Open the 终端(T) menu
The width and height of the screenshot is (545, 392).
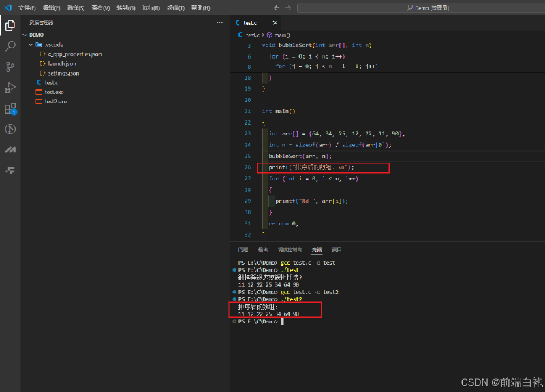(176, 7)
